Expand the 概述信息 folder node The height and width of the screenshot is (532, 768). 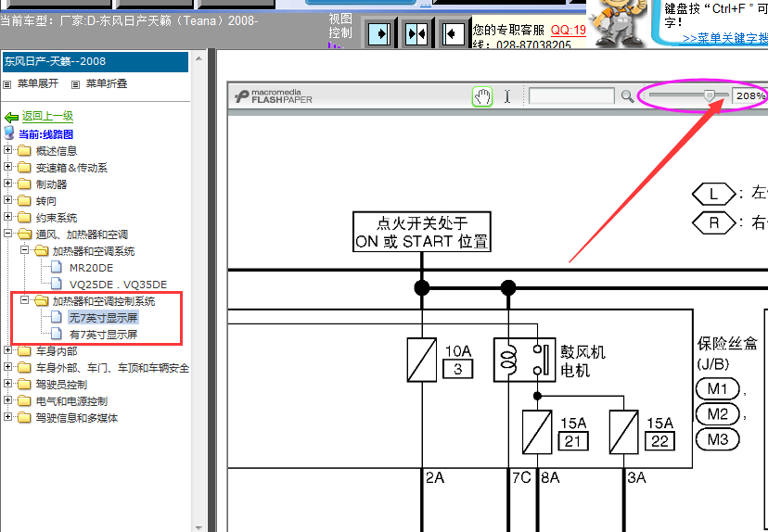pos(7,150)
